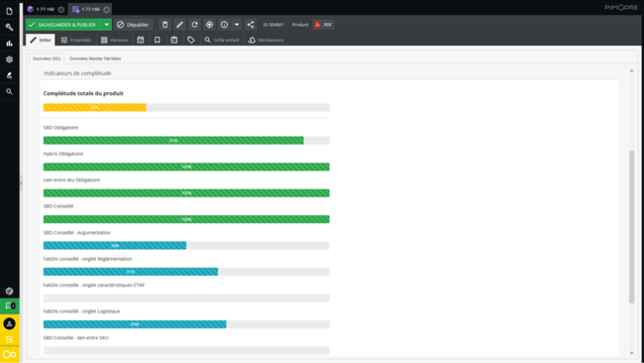Click the vertical scrollbar thumb
Image resolution: width=644 pixels, height=363 pixels.
(x=631, y=227)
